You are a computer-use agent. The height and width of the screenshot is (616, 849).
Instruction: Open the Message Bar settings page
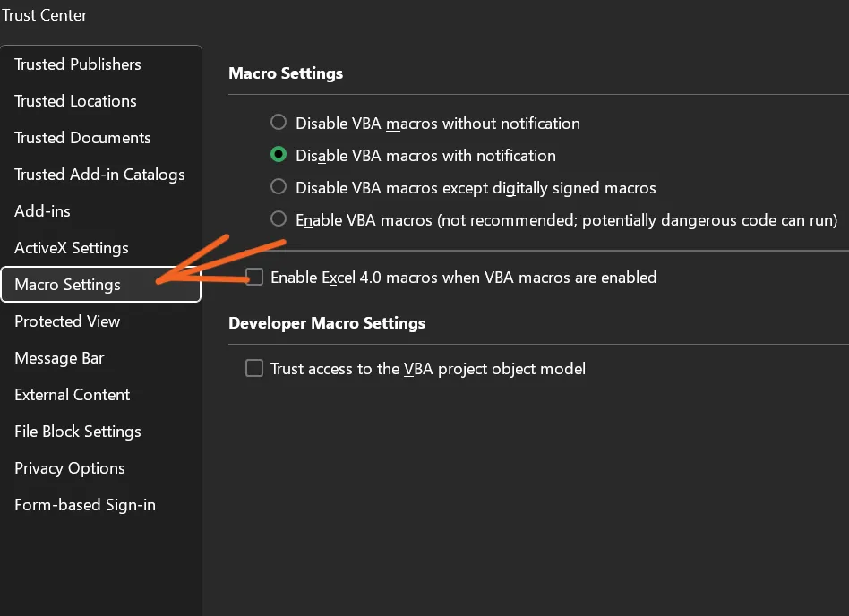pos(59,358)
